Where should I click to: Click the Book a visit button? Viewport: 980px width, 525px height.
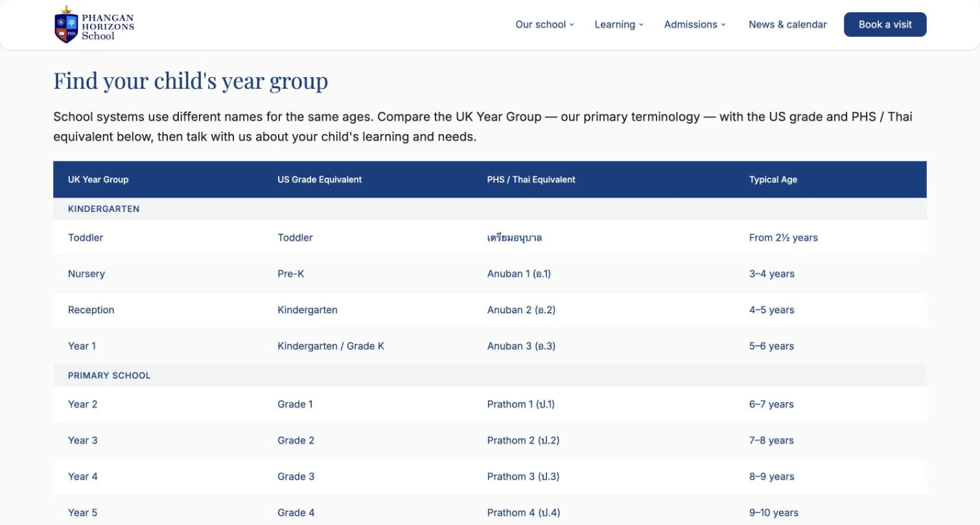[x=885, y=25]
